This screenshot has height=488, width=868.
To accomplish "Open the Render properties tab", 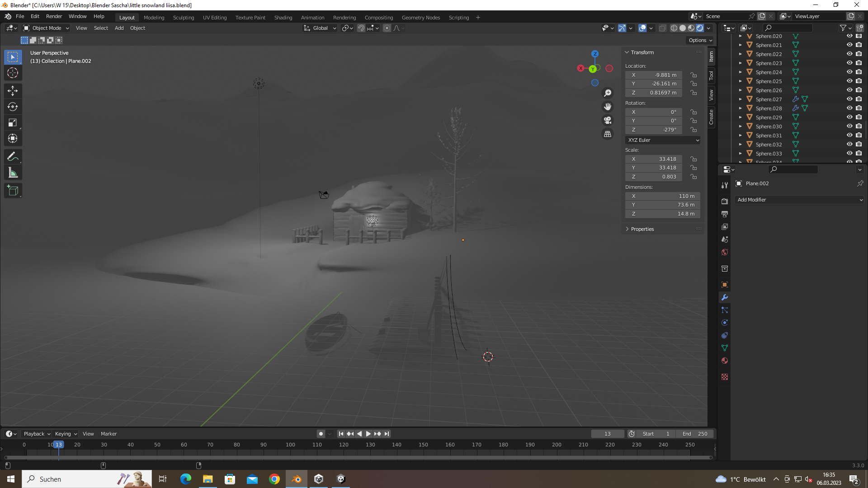I will (x=725, y=201).
